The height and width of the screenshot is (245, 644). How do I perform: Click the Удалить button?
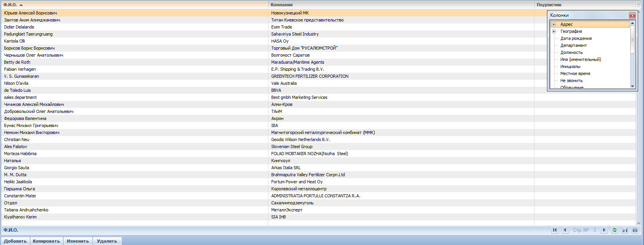click(x=107, y=241)
